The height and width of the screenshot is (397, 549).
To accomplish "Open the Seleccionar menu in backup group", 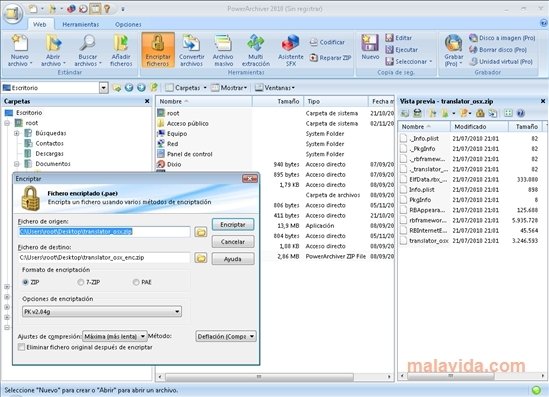I will click(409, 61).
